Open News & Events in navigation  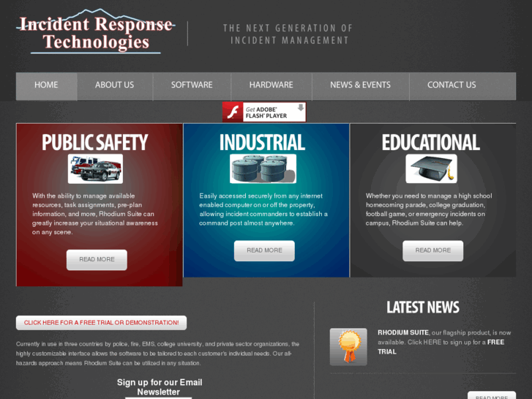tap(360, 86)
